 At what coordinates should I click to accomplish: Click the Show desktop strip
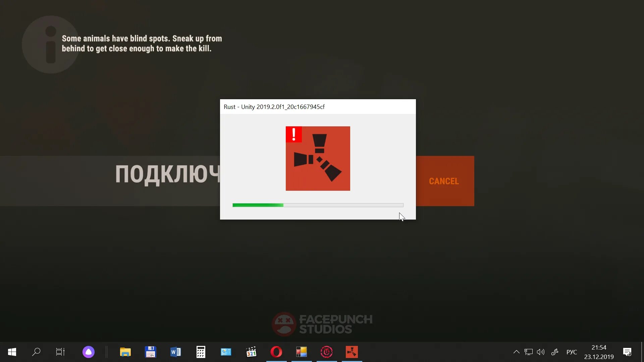pos(642,352)
